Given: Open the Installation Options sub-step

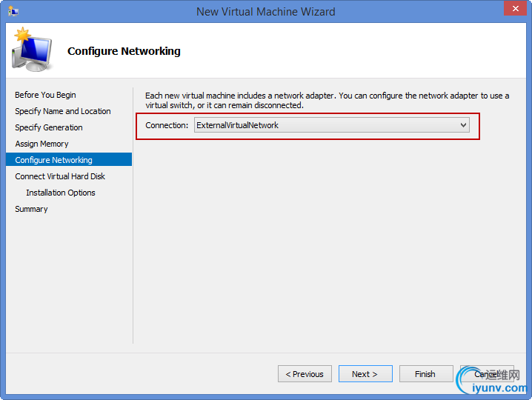Looking at the screenshot, I should (x=61, y=193).
